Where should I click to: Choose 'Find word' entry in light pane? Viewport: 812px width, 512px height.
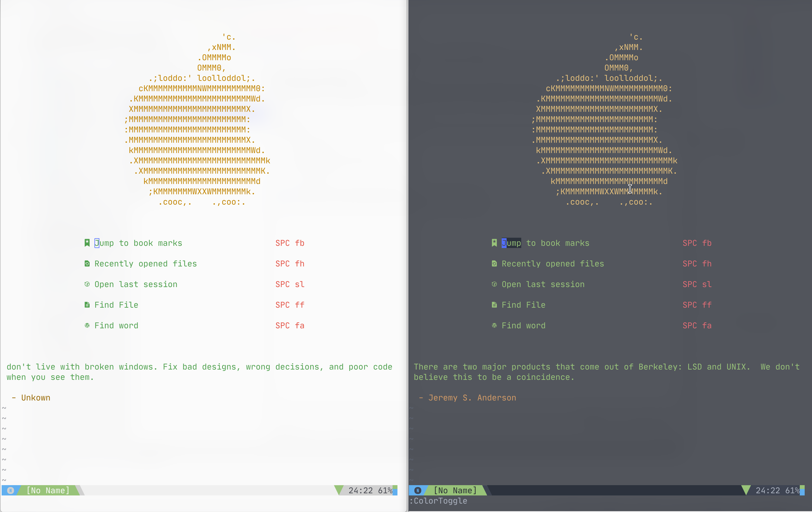click(x=116, y=326)
